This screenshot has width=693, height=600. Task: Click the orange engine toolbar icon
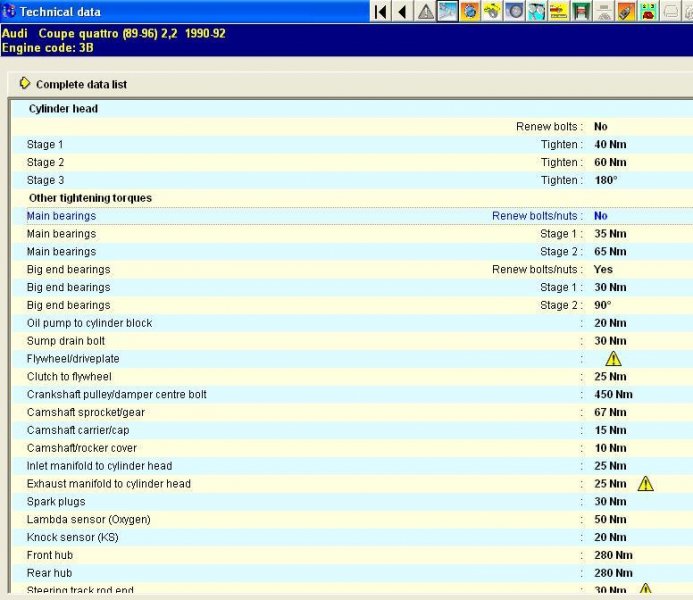click(x=470, y=12)
